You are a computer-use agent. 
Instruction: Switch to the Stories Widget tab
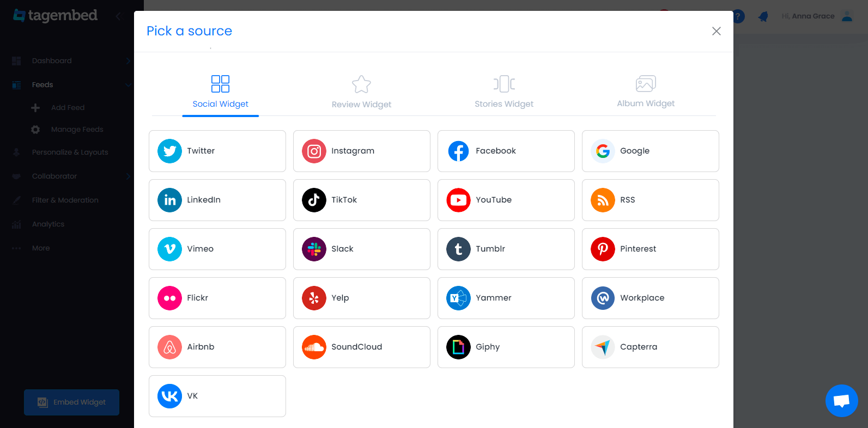click(x=504, y=92)
